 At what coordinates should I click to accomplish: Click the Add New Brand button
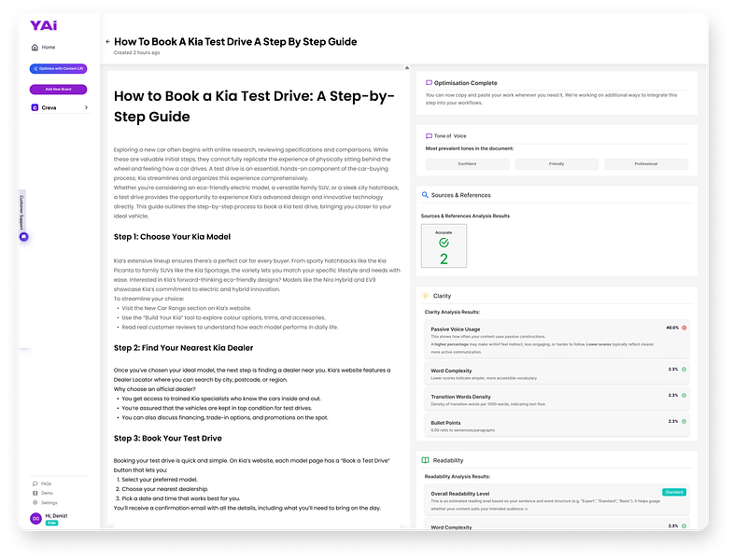(x=59, y=90)
